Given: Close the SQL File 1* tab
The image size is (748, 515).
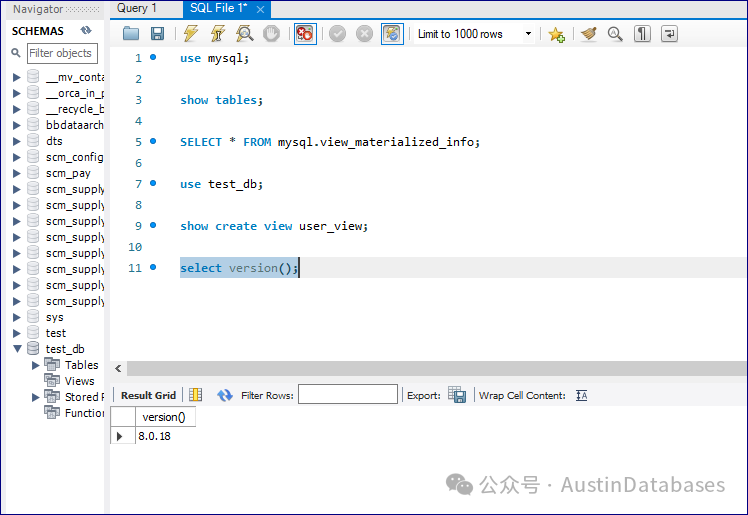Looking at the screenshot, I should pos(260,9).
